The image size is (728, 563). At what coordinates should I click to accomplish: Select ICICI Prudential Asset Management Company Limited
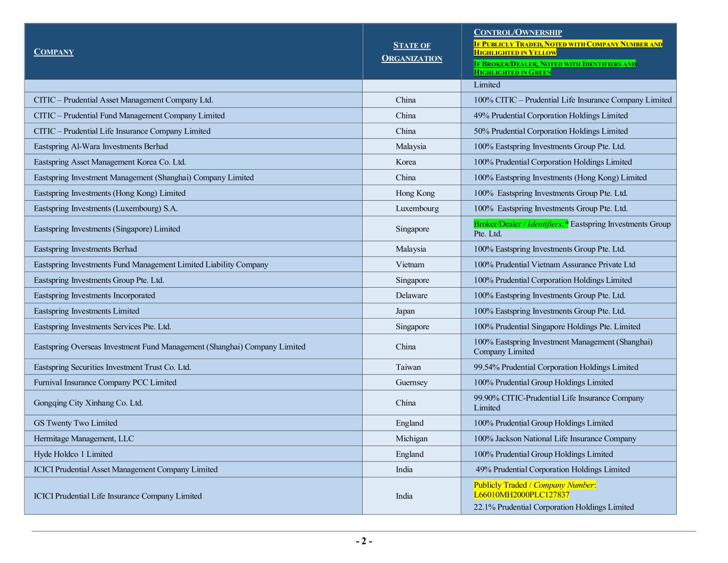click(126, 469)
